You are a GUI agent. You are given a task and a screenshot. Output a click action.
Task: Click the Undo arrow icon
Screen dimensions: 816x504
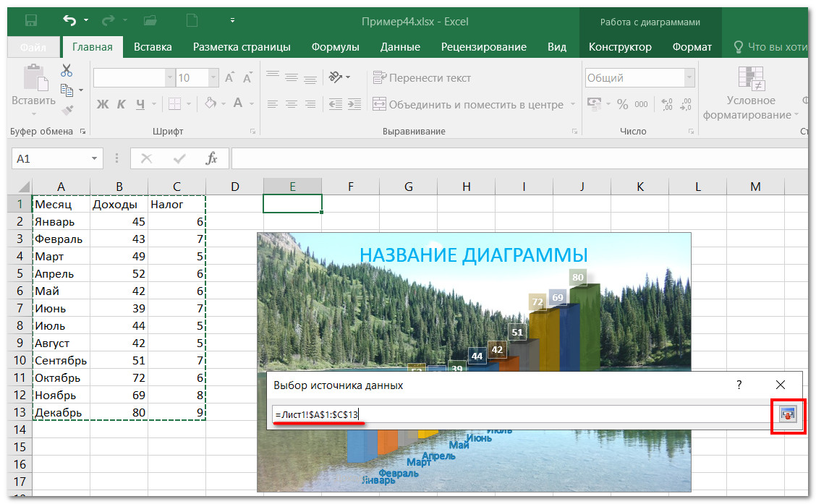(69, 20)
